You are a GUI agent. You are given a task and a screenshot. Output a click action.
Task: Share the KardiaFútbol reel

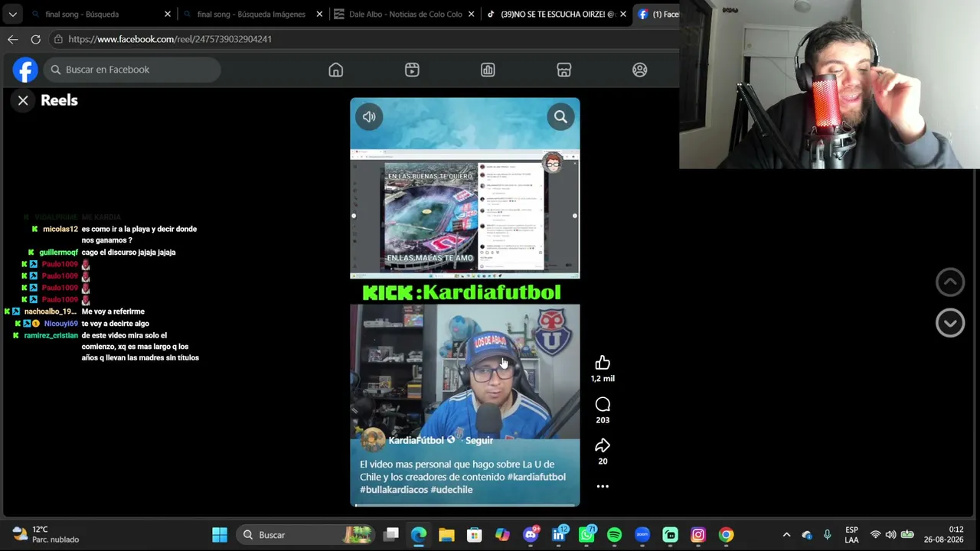(x=603, y=445)
